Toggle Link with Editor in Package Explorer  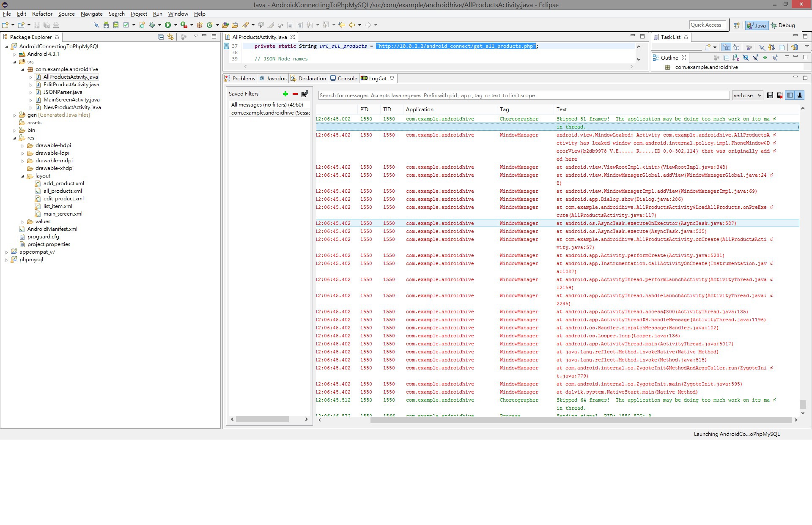170,37
